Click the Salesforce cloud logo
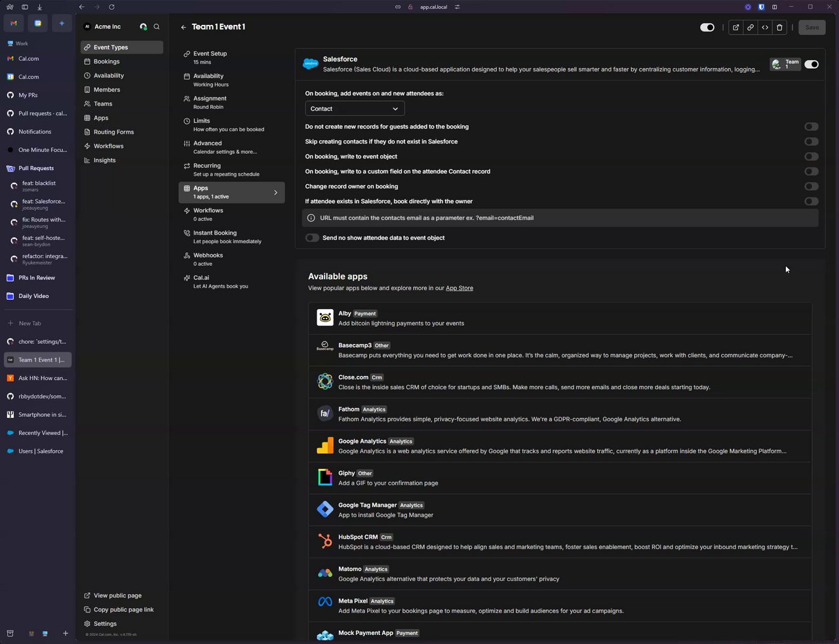The width and height of the screenshot is (839, 644). [x=311, y=64]
